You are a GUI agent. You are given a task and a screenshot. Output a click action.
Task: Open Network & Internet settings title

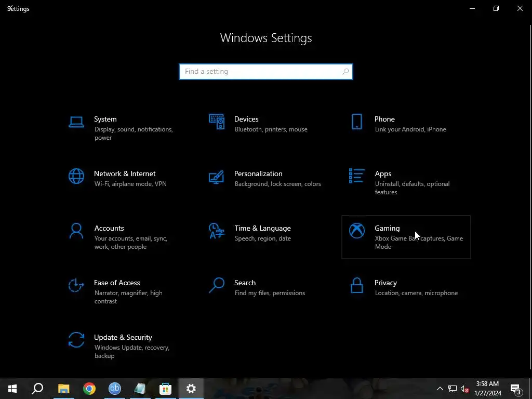click(x=125, y=174)
